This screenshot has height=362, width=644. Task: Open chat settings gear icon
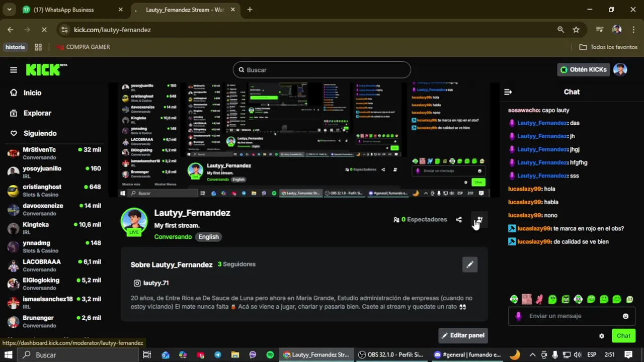(x=602, y=336)
